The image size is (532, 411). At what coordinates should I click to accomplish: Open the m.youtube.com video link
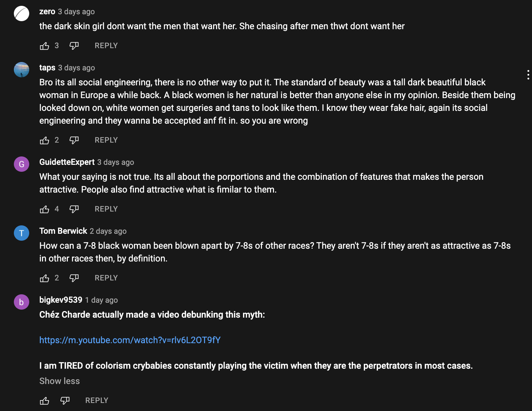[x=130, y=340]
